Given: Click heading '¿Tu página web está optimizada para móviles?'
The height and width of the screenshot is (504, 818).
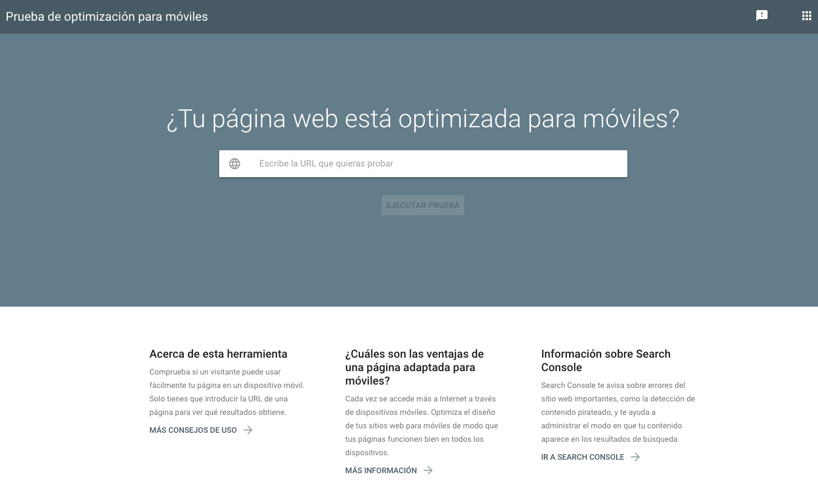Looking at the screenshot, I should pos(423,119).
